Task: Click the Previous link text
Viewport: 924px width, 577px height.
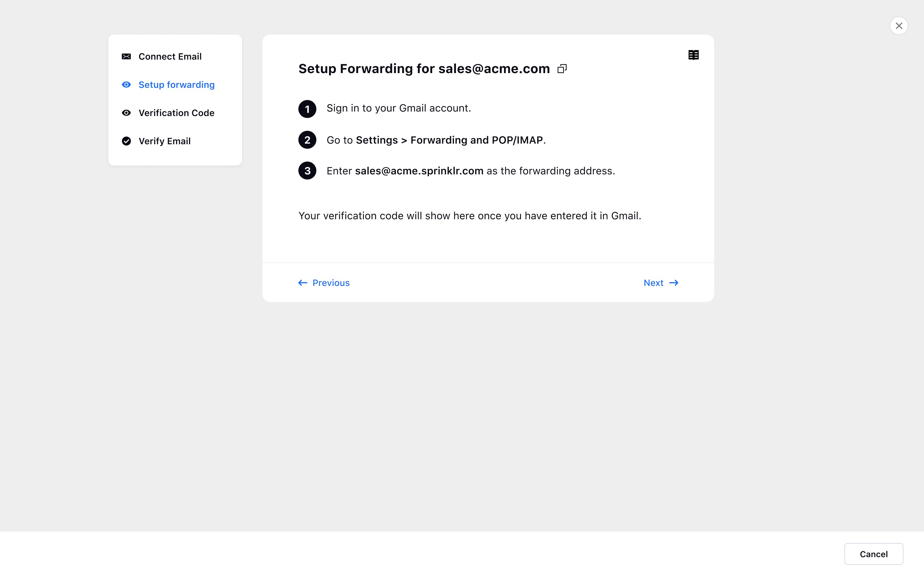Action: [331, 283]
